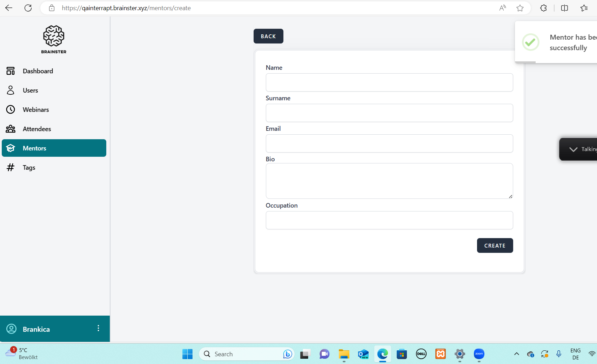
Task: Add page to favorites star icon
Action: pyautogui.click(x=520, y=8)
